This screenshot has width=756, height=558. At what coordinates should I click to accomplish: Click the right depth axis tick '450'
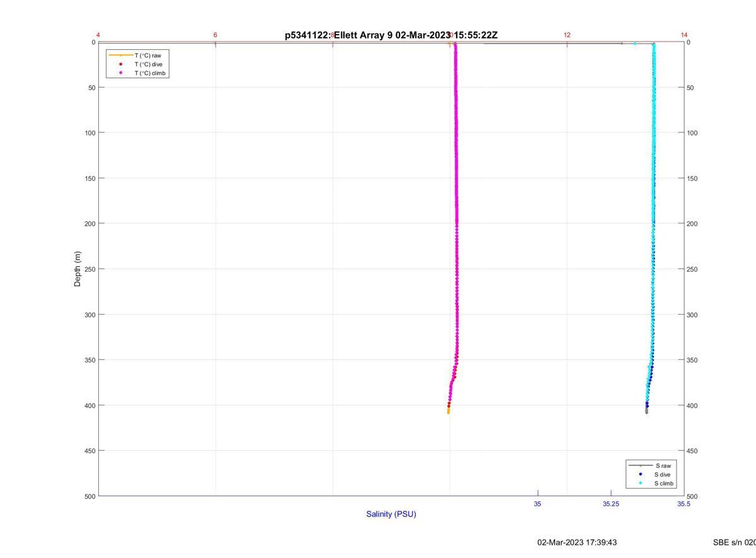tap(693, 451)
